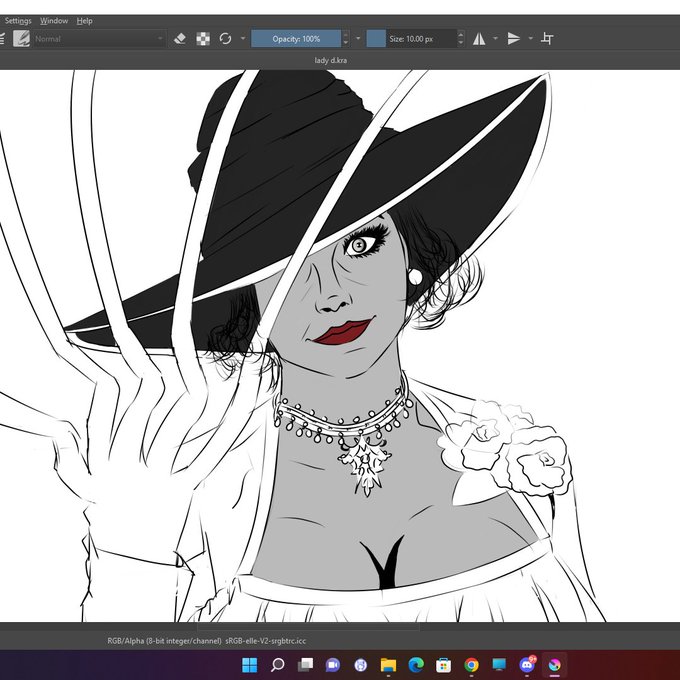680x680 pixels.
Task: Launch Microsoft Edge from the taskbar
Action: (x=416, y=665)
